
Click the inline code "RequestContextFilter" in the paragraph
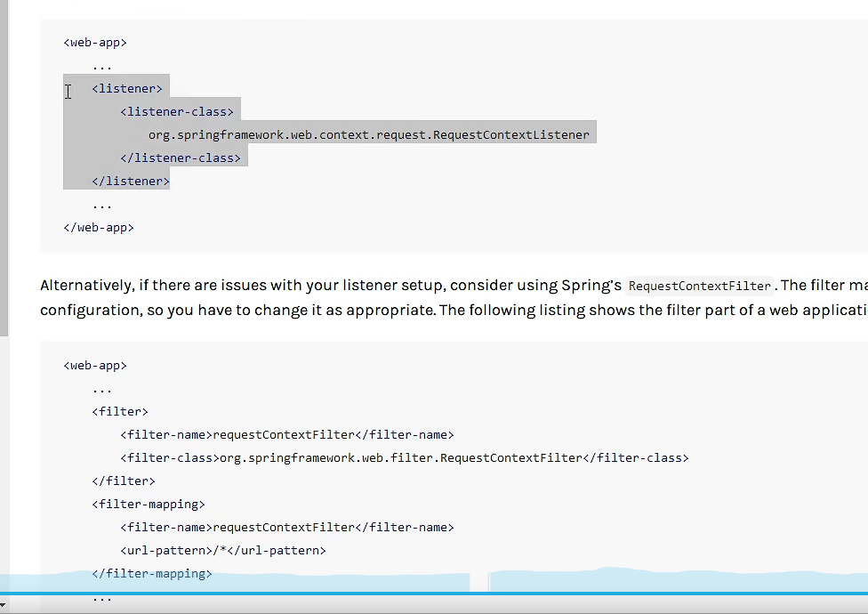[x=700, y=286]
